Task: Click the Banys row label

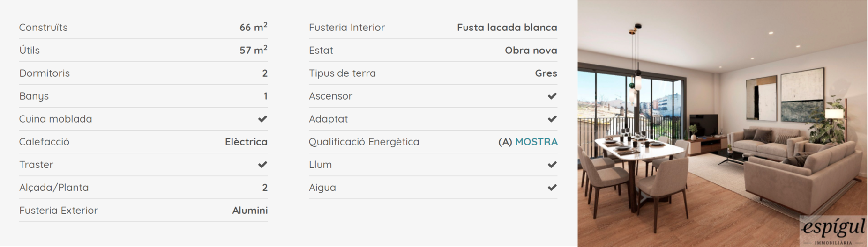Action: pos(34,96)
